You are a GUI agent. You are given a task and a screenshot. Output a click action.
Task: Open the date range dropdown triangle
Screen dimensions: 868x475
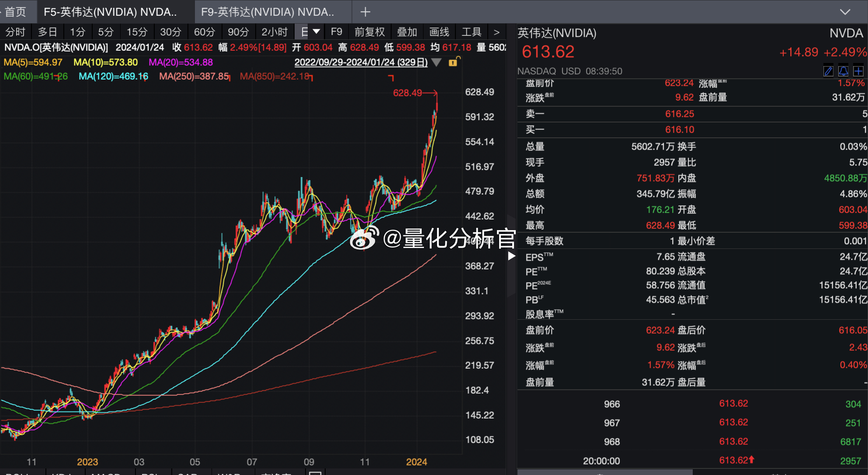(436, 62)
